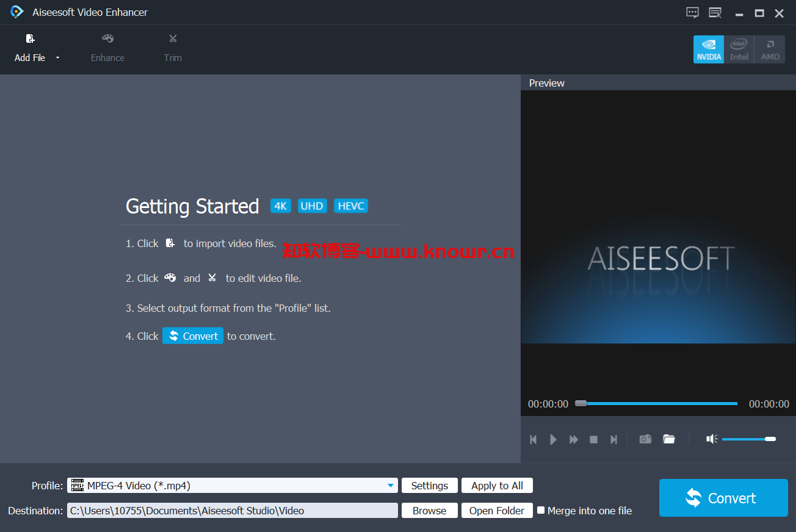This screenshot has width=796, height=532.
Task: Mute the preview volume speaker icon
Action: 712,439
